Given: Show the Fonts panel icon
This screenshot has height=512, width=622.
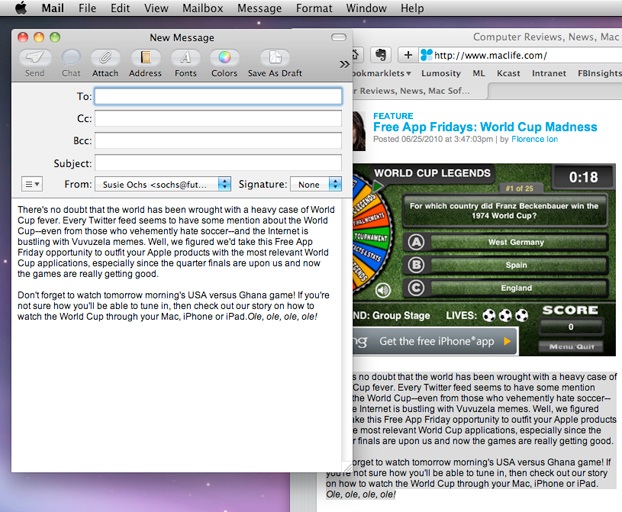Looking at the screenshot, I should click(185, 58).
